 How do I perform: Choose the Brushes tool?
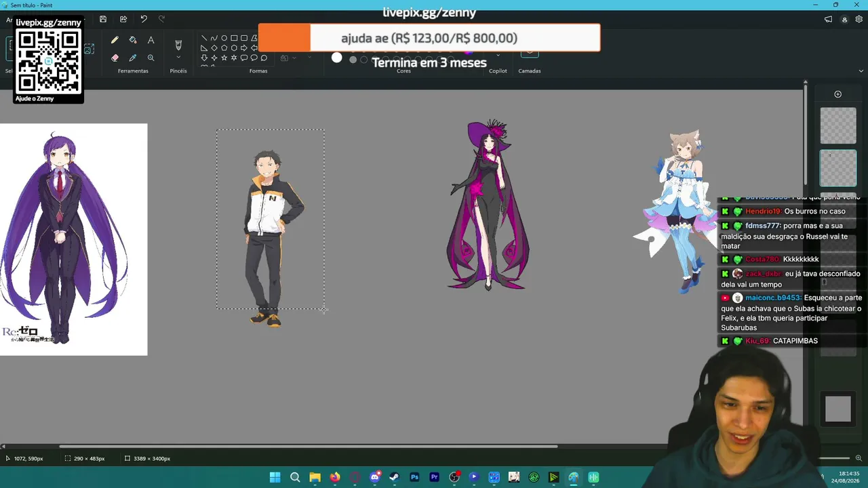coord(178,45)
